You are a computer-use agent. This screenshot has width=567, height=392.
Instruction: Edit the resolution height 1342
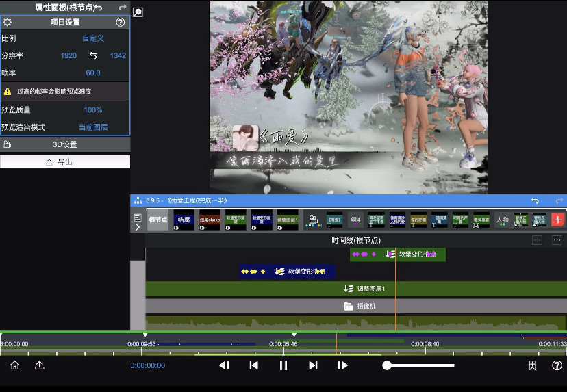tap(118, 55)
